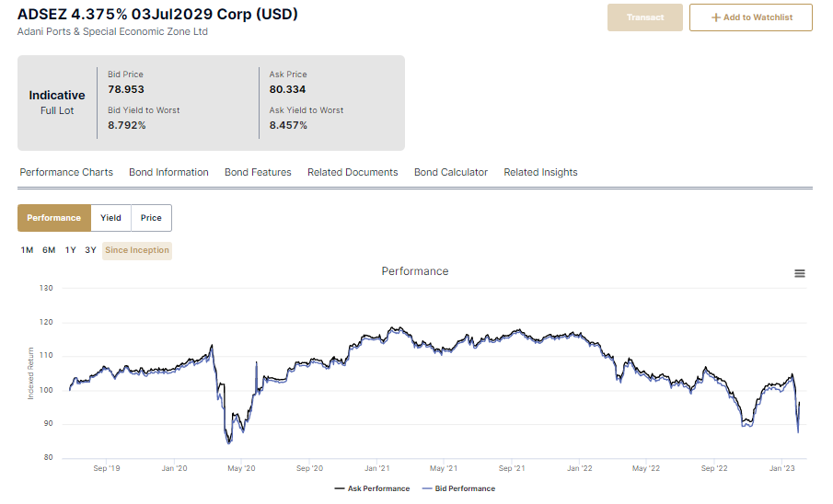Open the chart hamburger menu icon
833x504 pixels.
pos(799,274)
